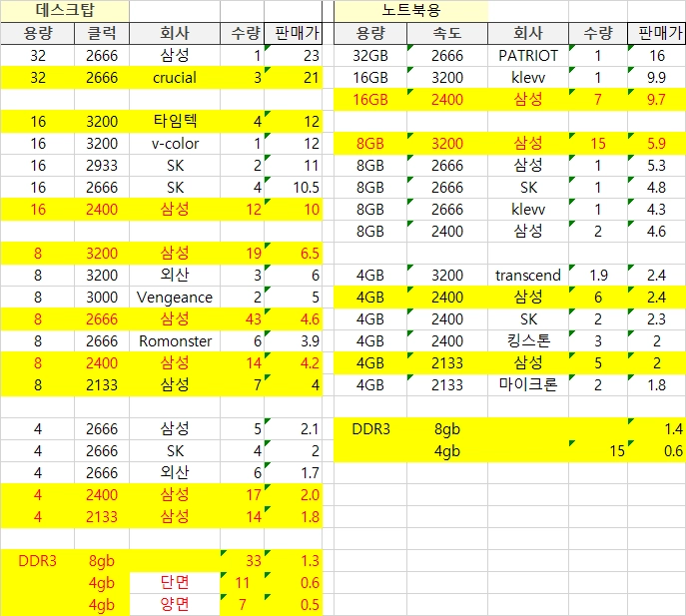Click the Romonster cell

tap(175, 340)
